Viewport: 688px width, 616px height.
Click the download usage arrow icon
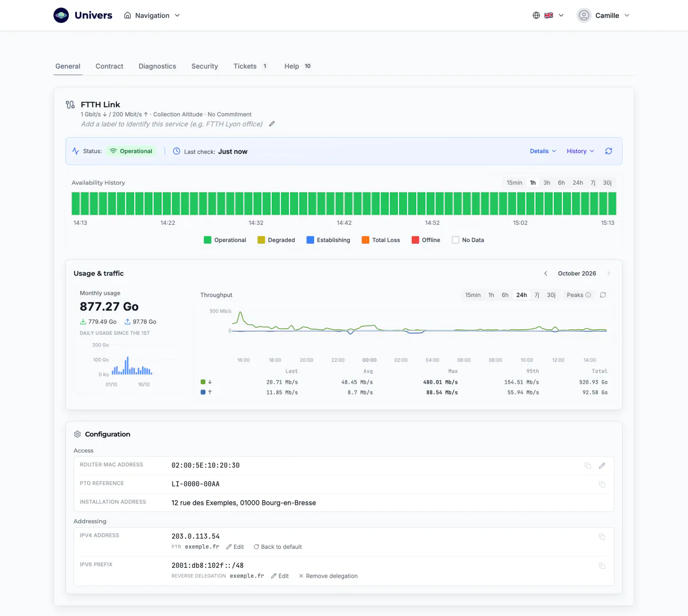[x=83, y=322]
